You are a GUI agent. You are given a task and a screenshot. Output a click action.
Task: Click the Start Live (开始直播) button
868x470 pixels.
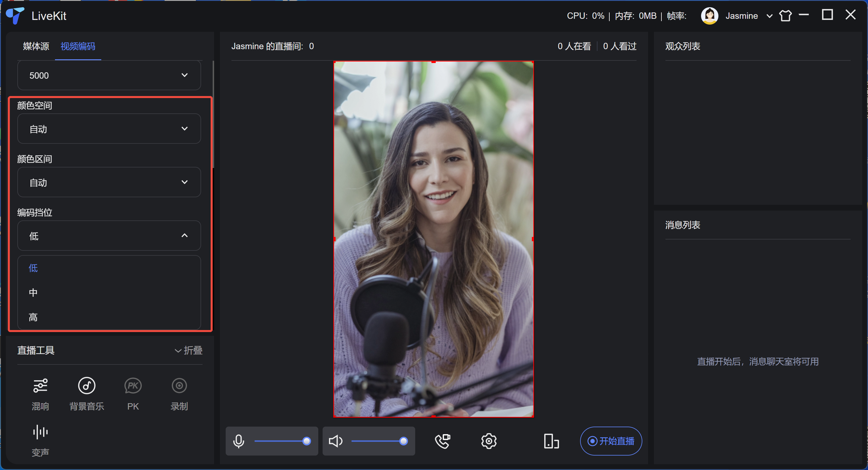(610, 441)
